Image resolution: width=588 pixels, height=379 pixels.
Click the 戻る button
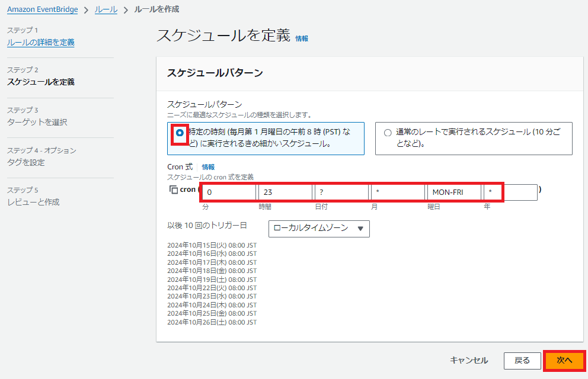coord(522,361)
